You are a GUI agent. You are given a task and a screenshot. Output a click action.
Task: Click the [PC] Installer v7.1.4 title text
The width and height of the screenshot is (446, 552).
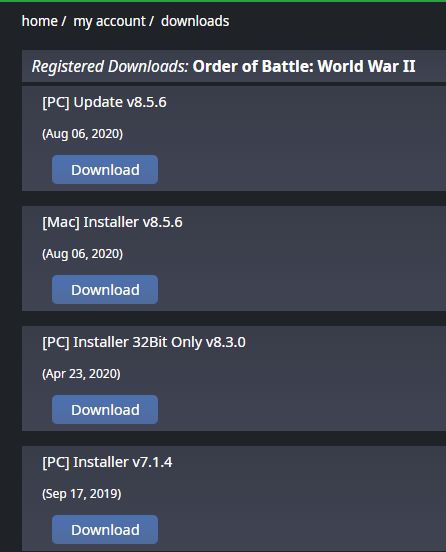coord(107,463)
